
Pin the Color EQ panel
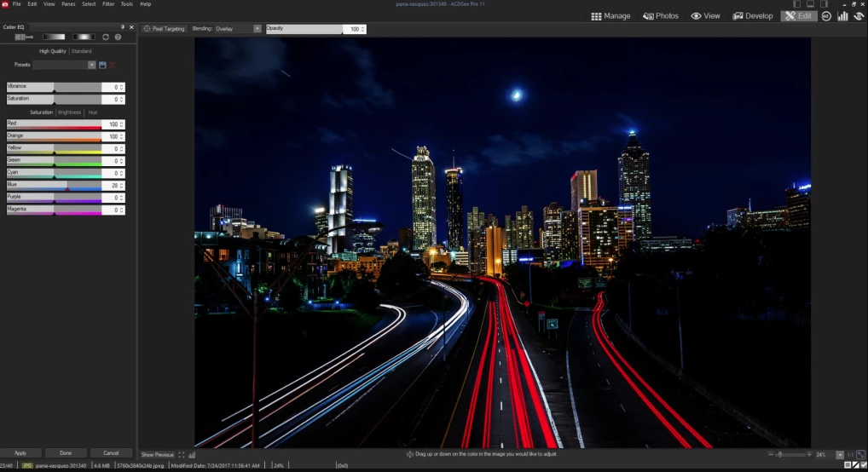coord(123,27)
